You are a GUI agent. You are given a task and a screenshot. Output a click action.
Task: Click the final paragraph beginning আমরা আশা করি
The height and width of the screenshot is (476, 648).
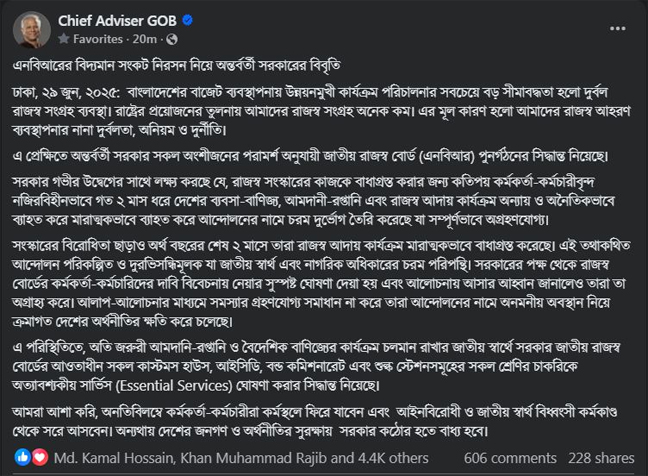(x=315, y=421)
